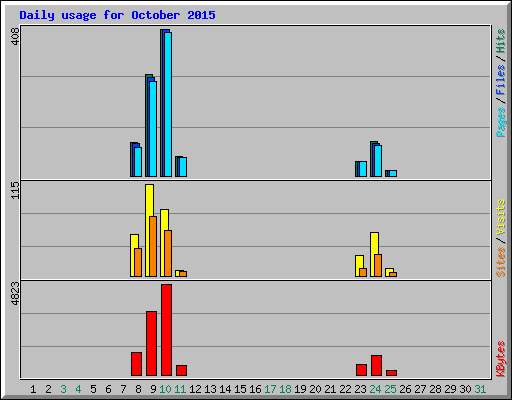Click the red KBytes bar for day 8
The image size is (512, 400).
point(136,364)
